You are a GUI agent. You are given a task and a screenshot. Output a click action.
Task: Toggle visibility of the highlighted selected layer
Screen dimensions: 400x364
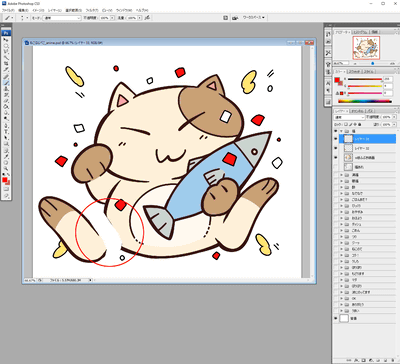point(336,139)
